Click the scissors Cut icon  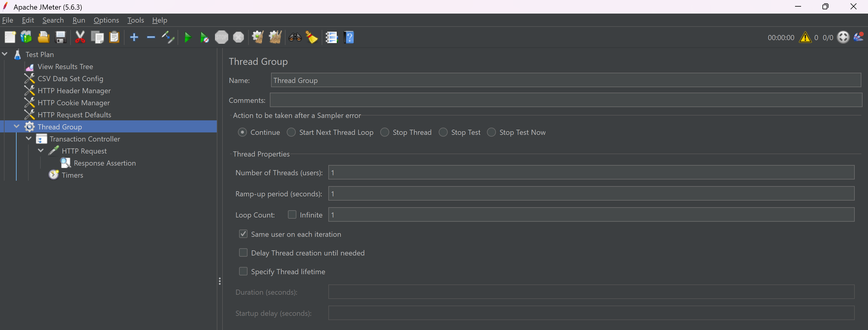tap(80, 37)
